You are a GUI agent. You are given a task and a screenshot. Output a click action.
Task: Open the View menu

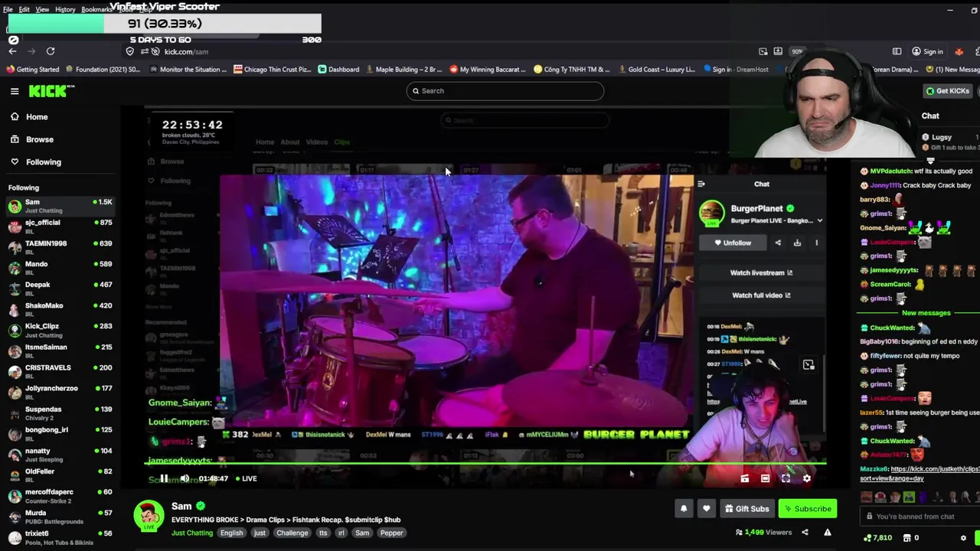(x=42, y=9)
